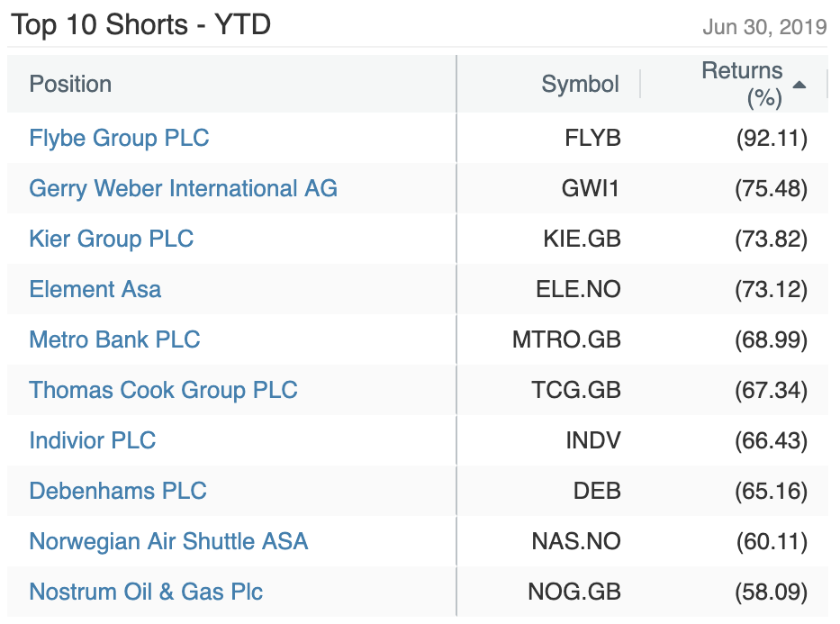Open the Nostrum Oil & Gas Plc link
Viewport: 840px width, 624px height.
pyautogui.click(x=146, y=592)
